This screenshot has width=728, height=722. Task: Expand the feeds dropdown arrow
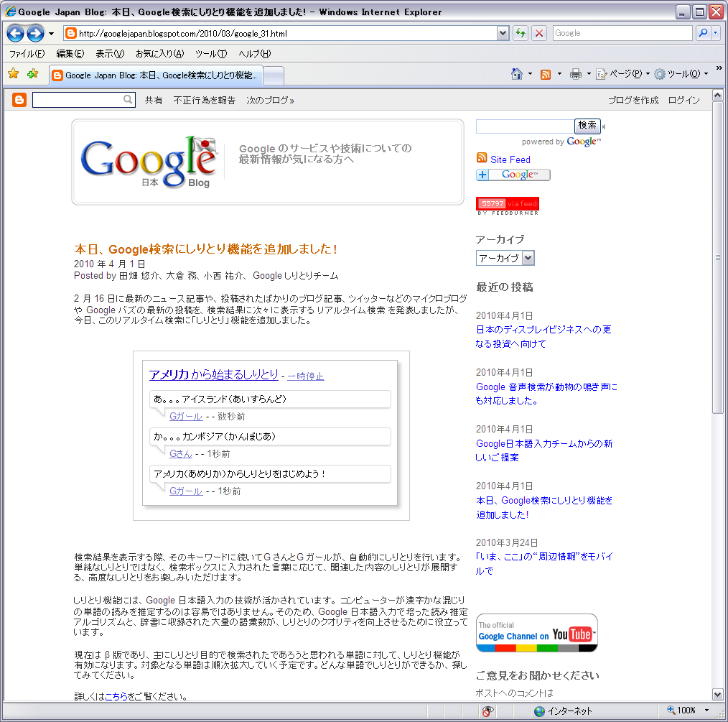tap(559, 74)
